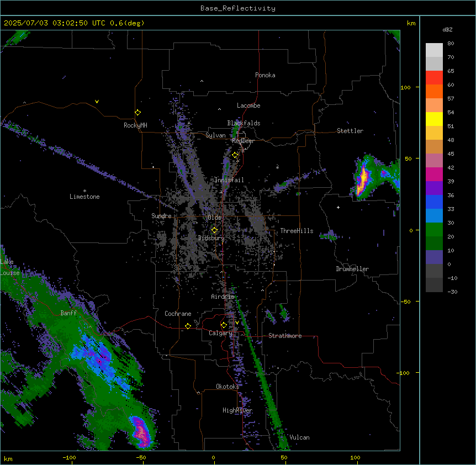Click the Airdrie city label
Image resolution: width=476 pixels, height=465 pixels.
tap(223, 297)
